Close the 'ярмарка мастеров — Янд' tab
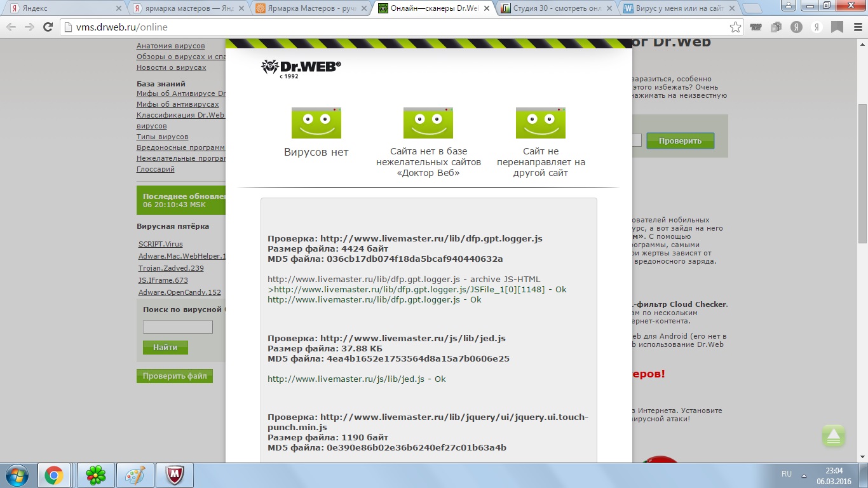The height and width of the screenshot is (488, 868). pos(242,9)
